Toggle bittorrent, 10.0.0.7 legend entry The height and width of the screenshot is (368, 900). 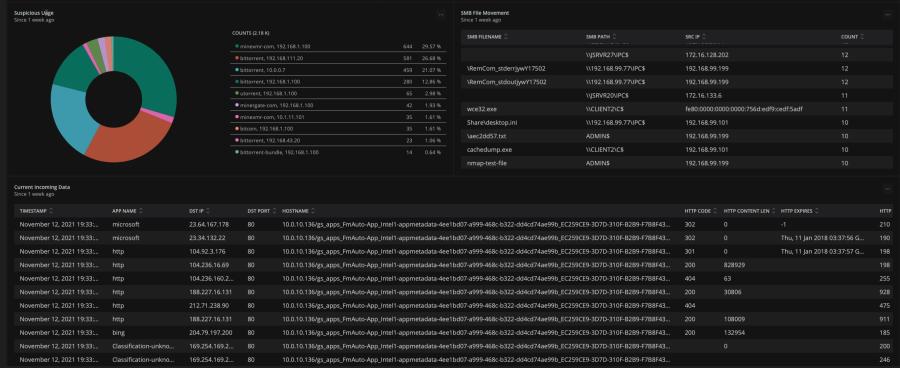tap(338, 69)
